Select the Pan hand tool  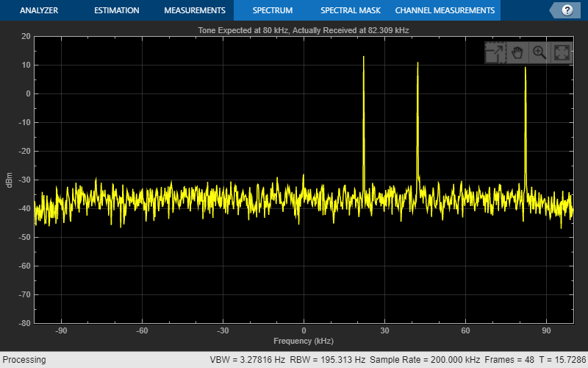click(517, 52)
